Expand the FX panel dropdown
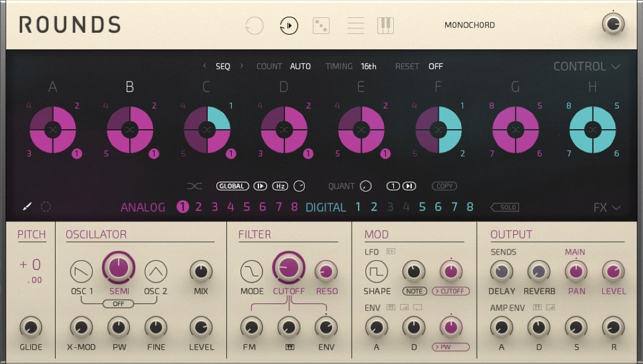 click(x=607, y=208)
